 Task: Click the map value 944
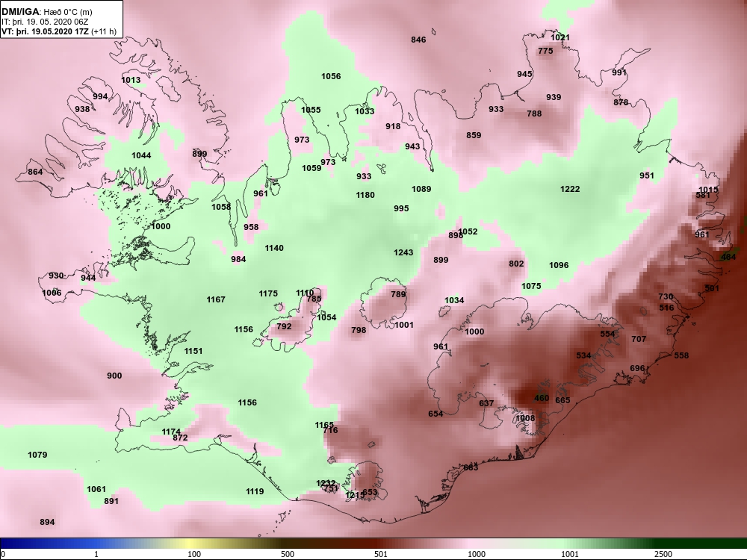[x=88, y=278]
